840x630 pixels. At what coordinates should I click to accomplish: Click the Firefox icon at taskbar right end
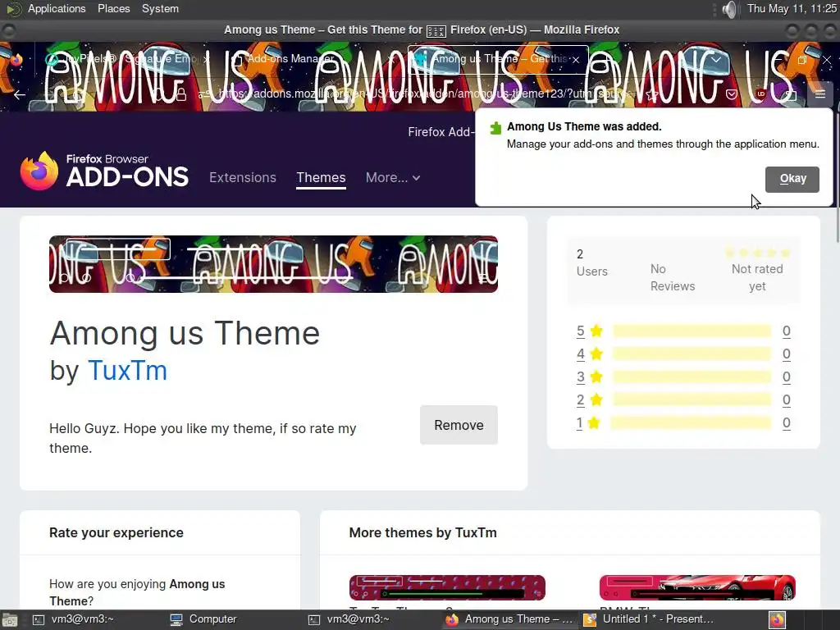778,620
